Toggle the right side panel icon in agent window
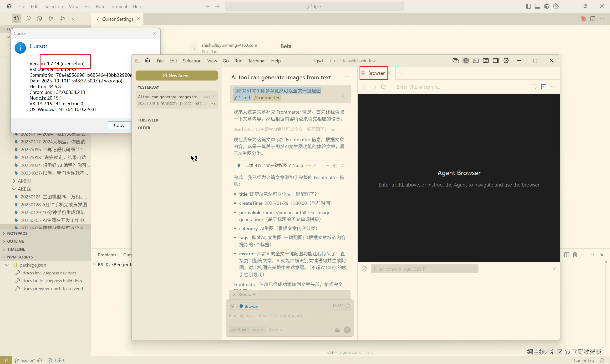 (496, 61)
